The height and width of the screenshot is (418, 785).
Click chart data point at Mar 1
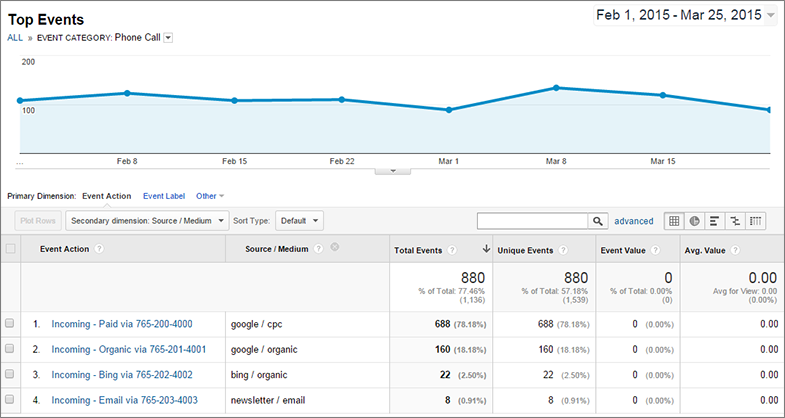[x=449, y=110]
